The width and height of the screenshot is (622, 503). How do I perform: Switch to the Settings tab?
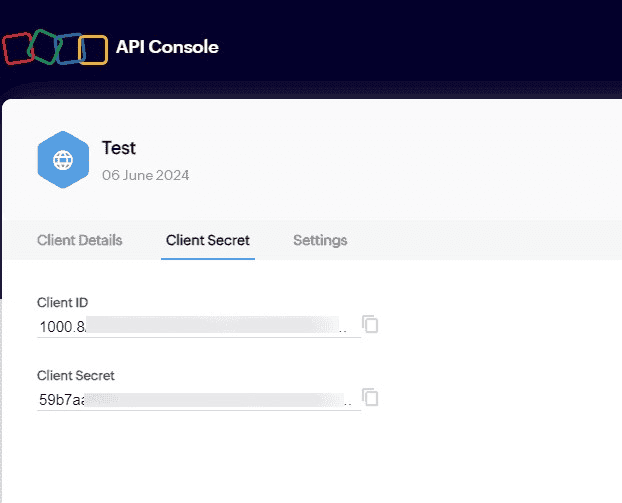320,240
